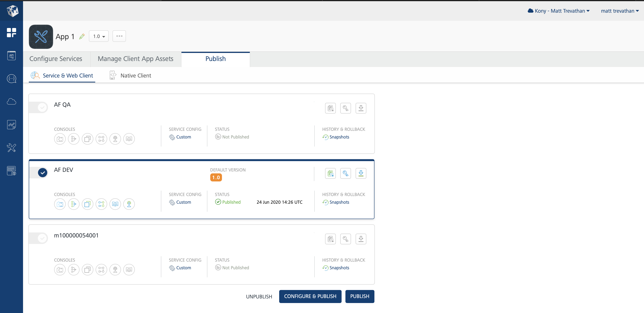Click the broadcast console icon under AF DEV
644x313 pixels.
[129, 204]
